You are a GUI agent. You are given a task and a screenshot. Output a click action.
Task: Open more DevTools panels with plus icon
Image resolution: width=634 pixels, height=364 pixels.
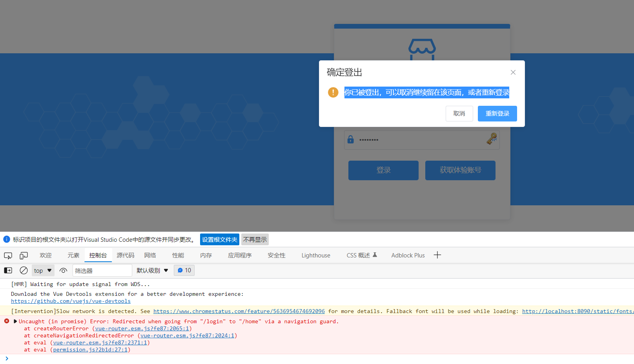pos(437,255)
